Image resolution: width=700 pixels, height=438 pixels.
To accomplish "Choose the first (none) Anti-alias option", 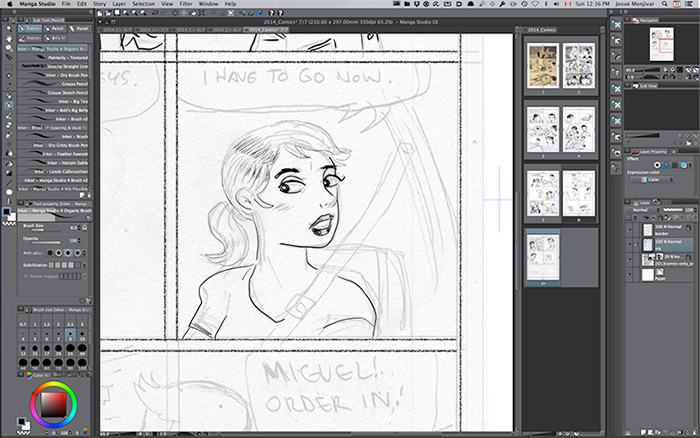I will 50,253.
